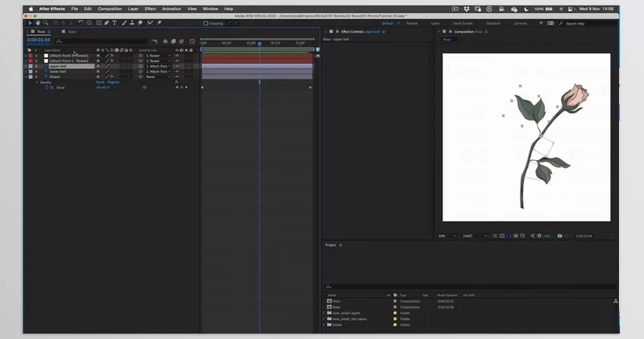Toggle visibility of the upper leaf layer

coord(177,66)
